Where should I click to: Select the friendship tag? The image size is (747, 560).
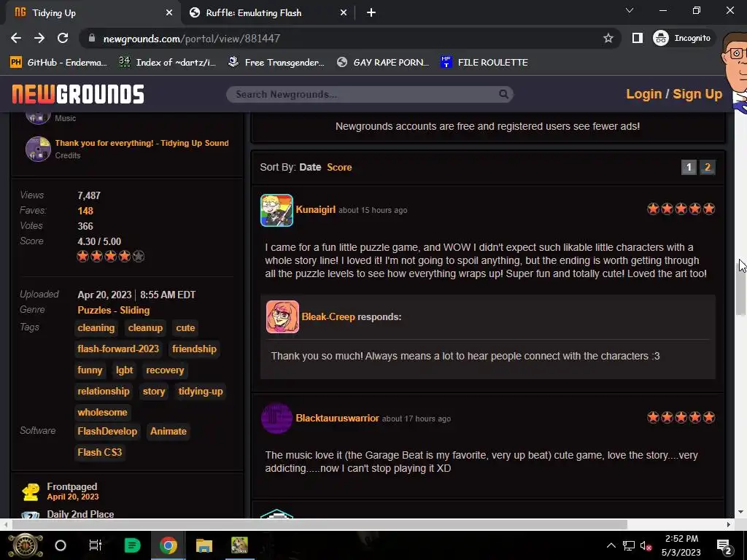pos(194,349)
